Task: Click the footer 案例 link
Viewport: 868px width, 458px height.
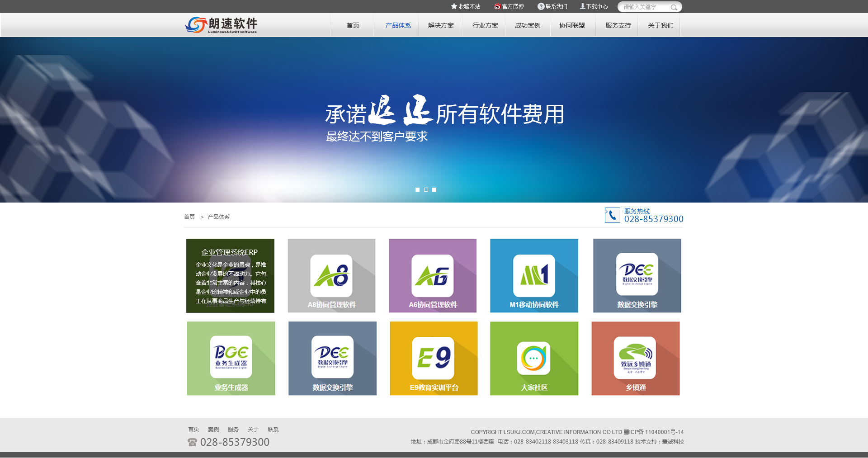Action: (x=213, y=430)
